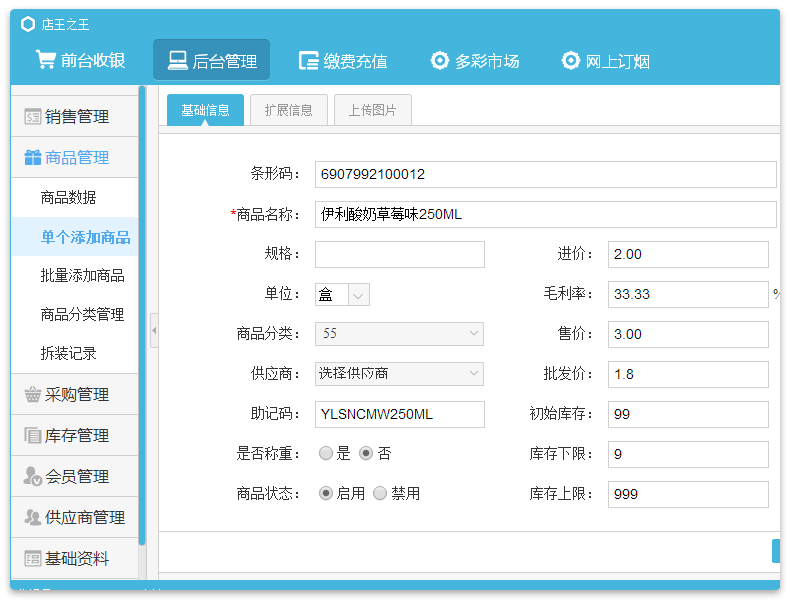Open 批量添加商品 in sidebar
This screenshot has height=600, width=790.
point(82,275)
